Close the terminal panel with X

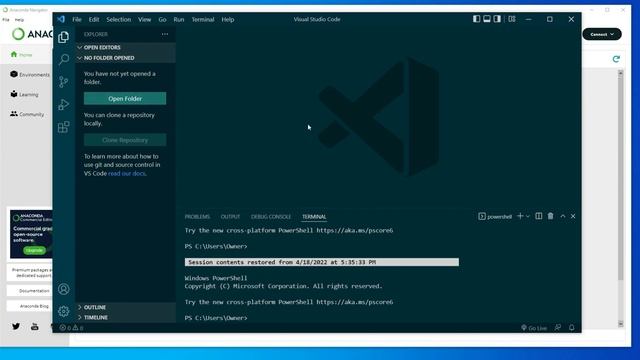click(573, 216)
